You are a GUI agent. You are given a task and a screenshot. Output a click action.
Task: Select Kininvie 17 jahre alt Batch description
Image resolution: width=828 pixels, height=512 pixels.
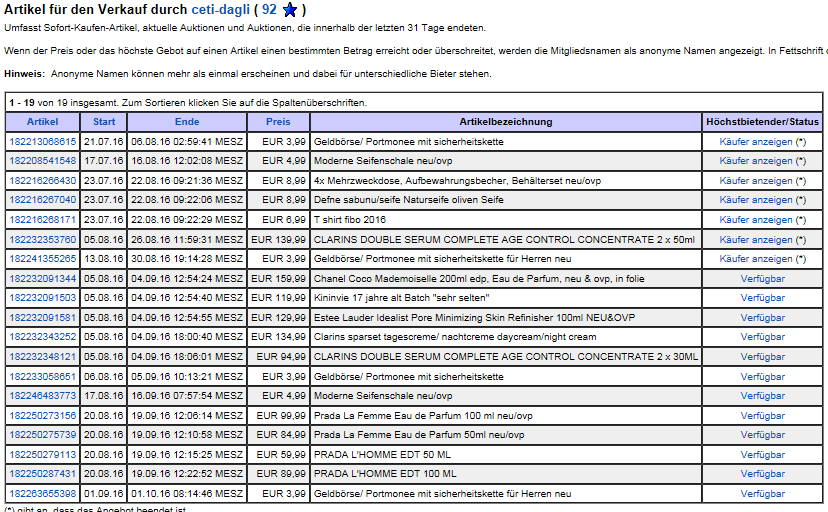point(401,298)
